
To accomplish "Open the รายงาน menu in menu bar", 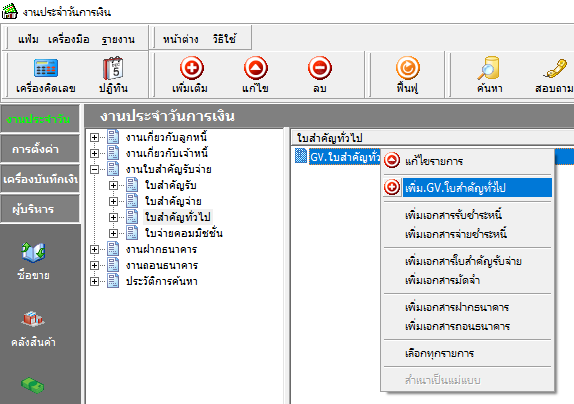I will [118, 39].
